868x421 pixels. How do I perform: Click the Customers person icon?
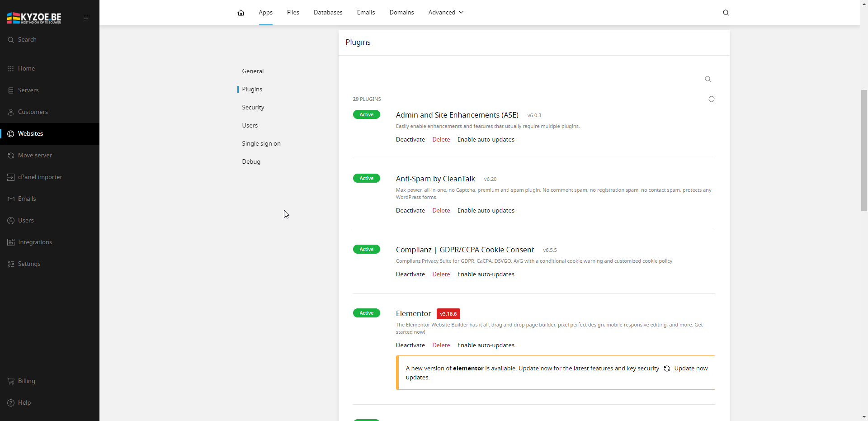pos(11,112)
